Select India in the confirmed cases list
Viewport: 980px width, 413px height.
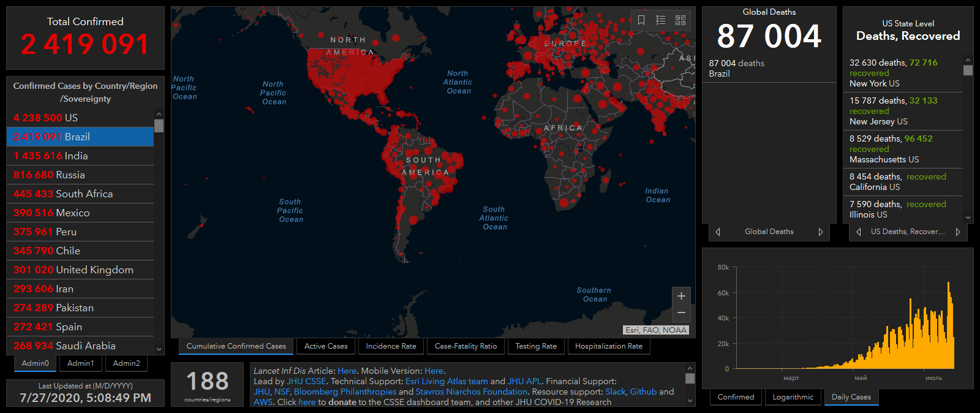tap(80, 156)
